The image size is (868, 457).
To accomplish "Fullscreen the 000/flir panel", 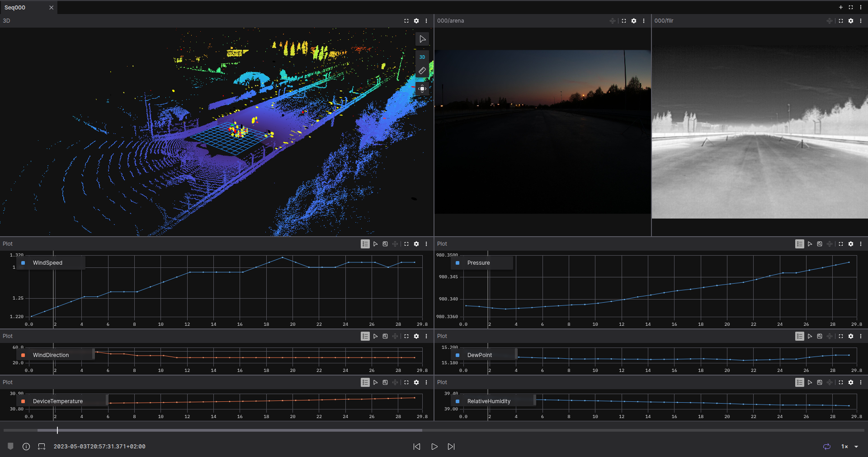I will tap(841, 21).
